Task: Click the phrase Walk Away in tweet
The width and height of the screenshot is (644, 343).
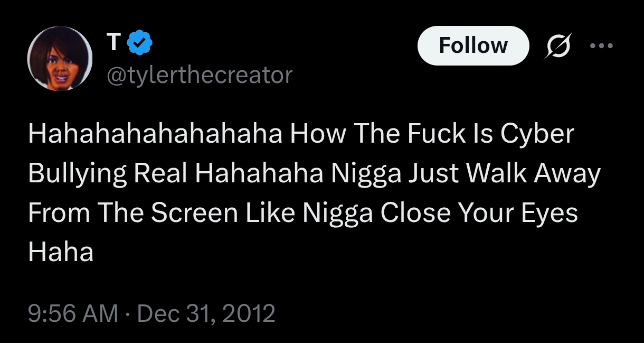Action: (x=536, y=173)
